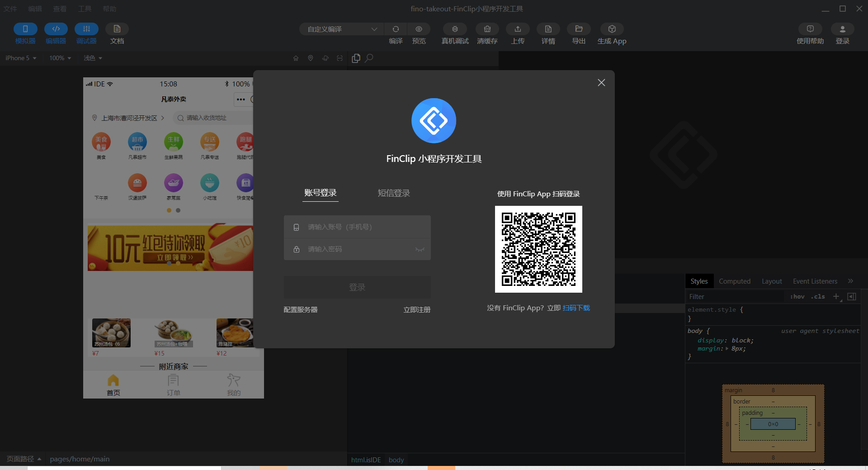Open the 帮助 menu
The height and width of the screenshot is (470, 868).
[109, 9]
